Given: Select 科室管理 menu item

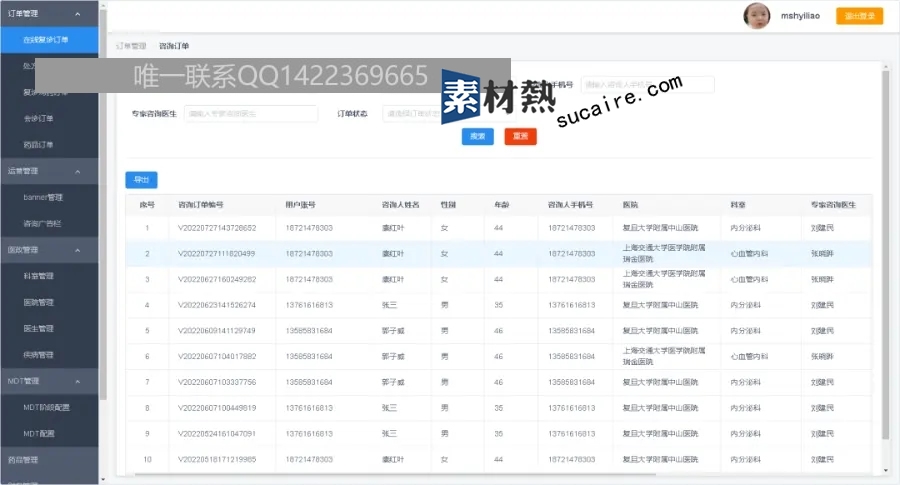Looking at the screenshot, I should [39, 276].
